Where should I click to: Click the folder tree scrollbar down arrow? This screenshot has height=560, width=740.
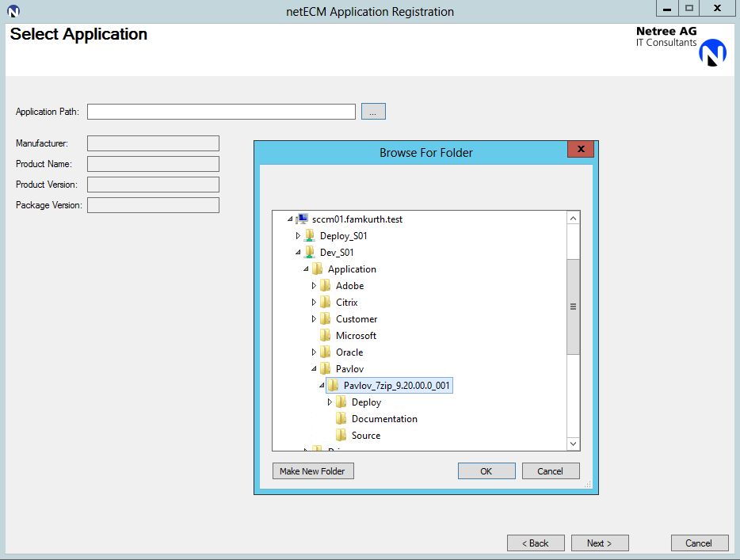pos(574,444)
